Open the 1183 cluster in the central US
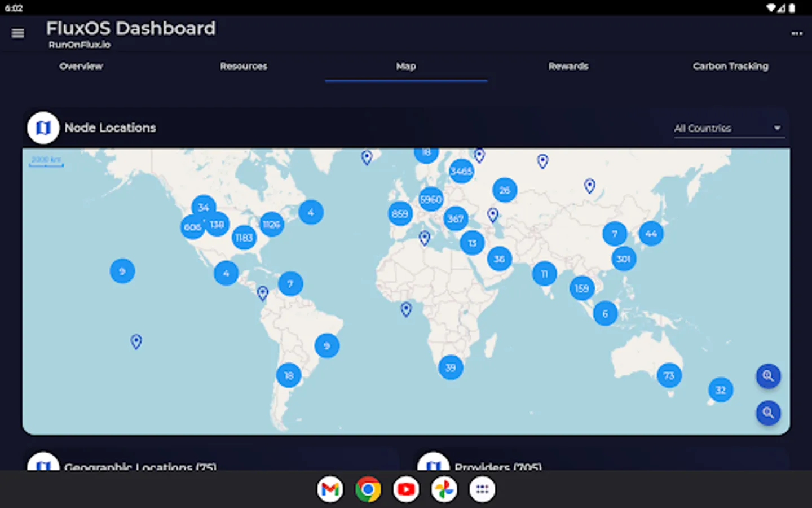Image resolution: width=812 pixels, height=508 pixels. 244,238
